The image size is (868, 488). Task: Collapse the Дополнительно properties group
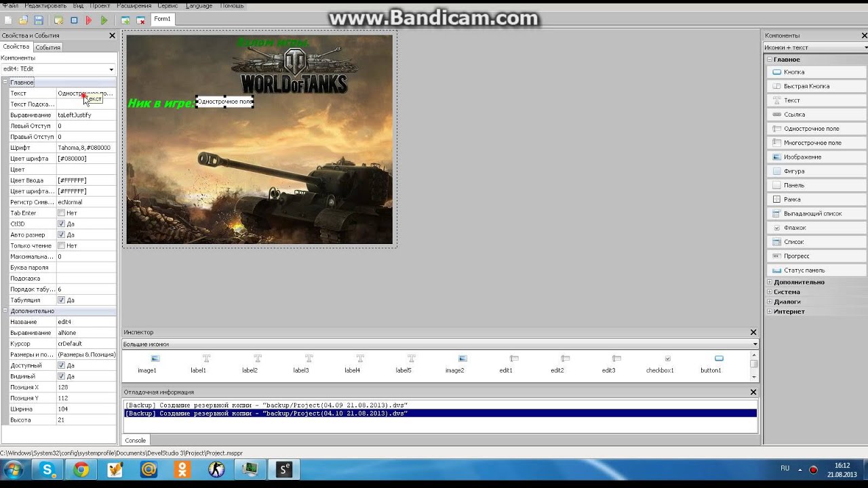pos(5,311)
